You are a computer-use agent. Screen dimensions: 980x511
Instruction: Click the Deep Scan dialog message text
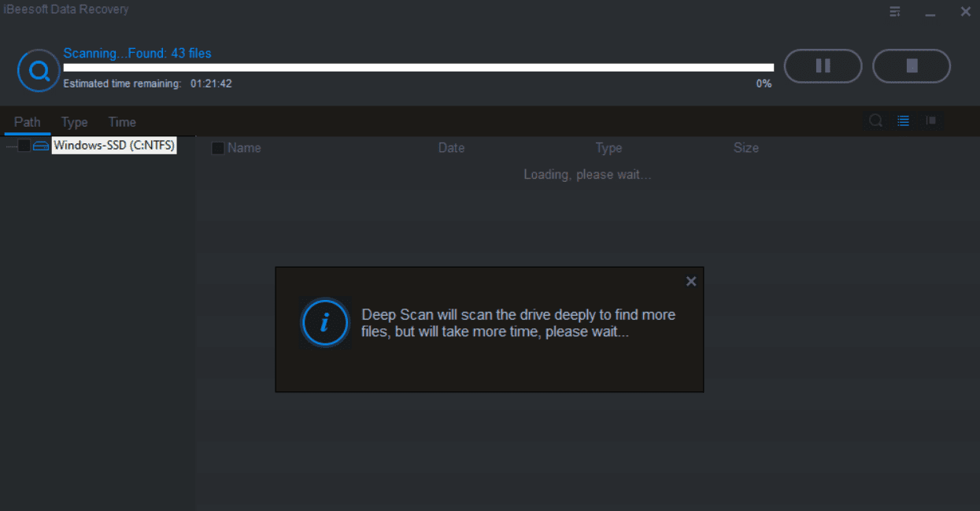[519, 324]
